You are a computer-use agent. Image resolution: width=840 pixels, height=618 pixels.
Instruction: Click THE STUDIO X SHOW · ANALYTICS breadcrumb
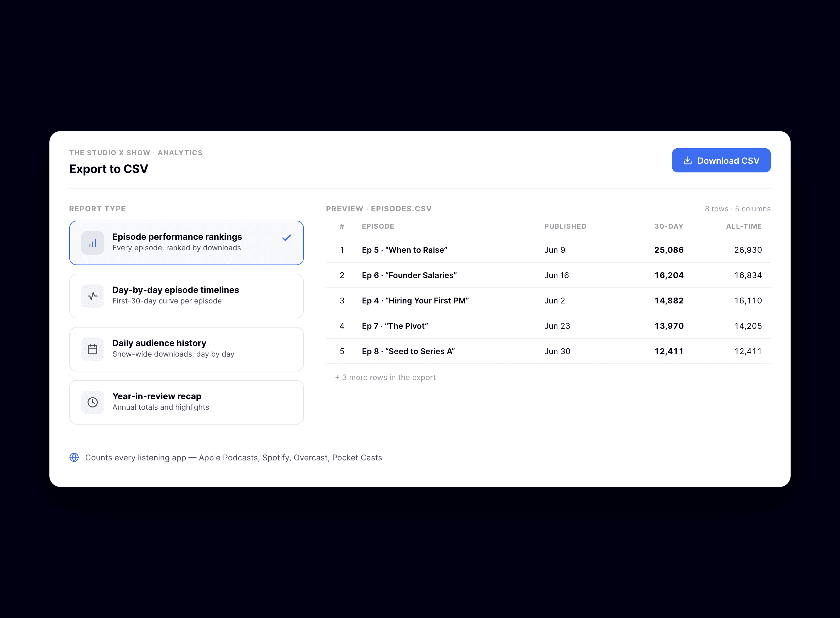coord(136,153)
